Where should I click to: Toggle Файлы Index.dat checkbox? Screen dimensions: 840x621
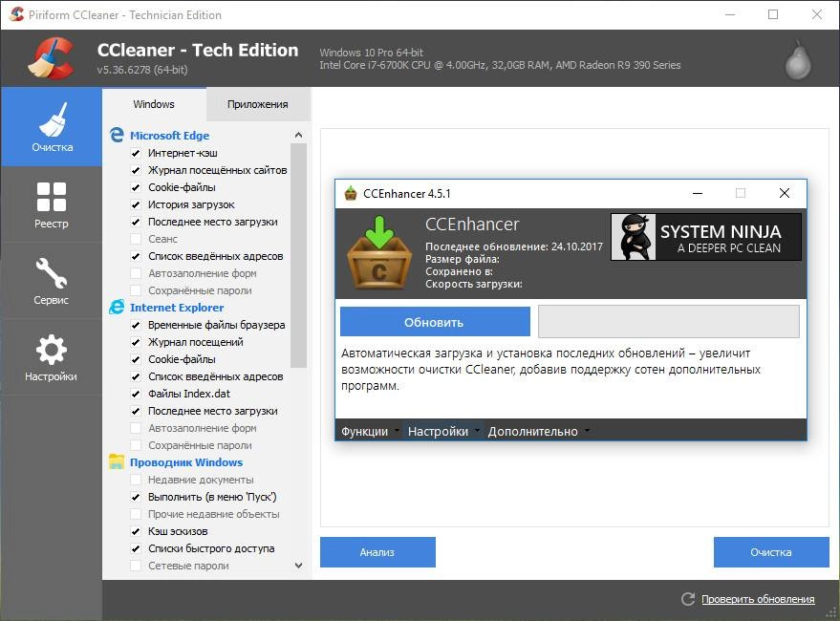click(x=136, y=394)
